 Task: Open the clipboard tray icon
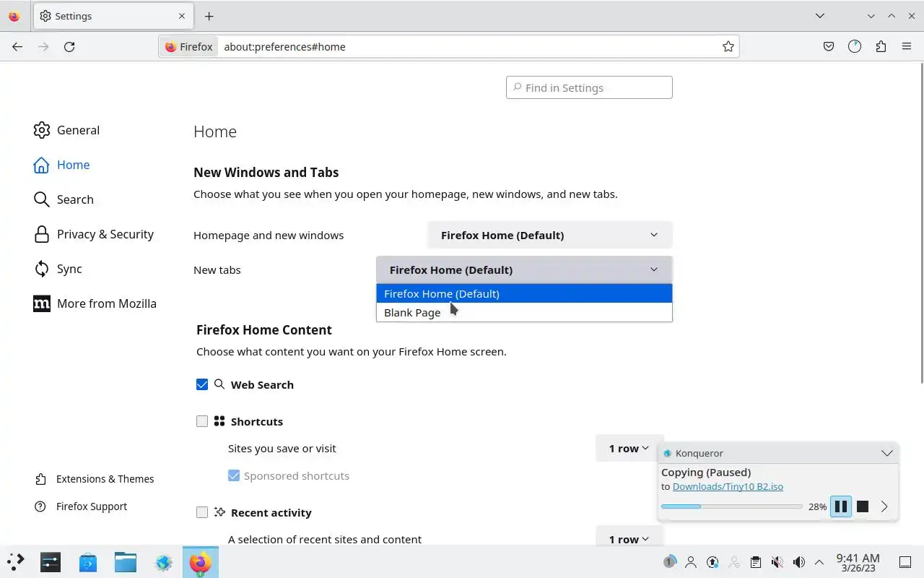(x=756, y=562)
